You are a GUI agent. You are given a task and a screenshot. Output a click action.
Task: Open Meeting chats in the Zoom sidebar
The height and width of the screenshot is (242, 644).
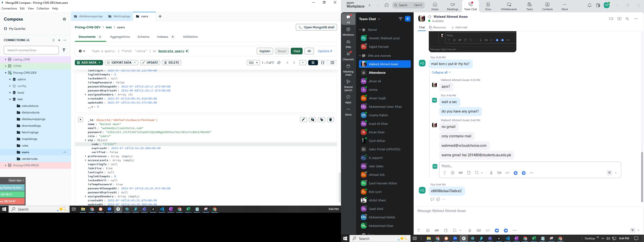[348, 70]
